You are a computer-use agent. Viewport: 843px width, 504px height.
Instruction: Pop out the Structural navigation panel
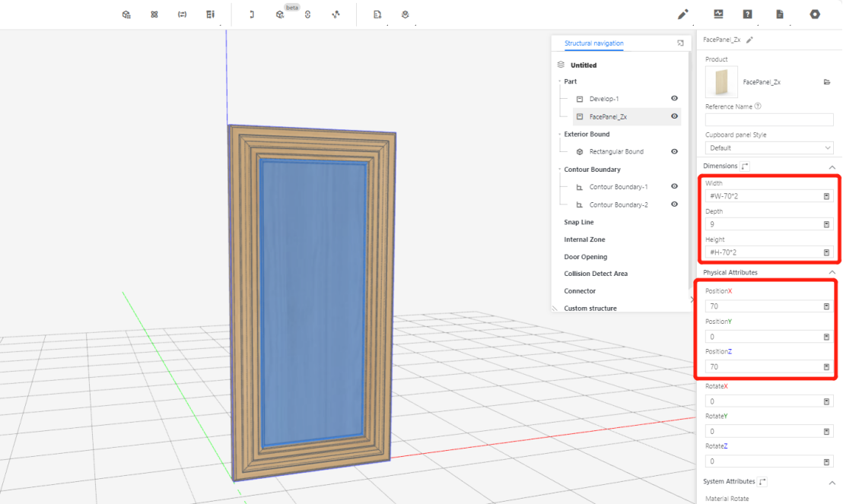[x=680, y=43]
